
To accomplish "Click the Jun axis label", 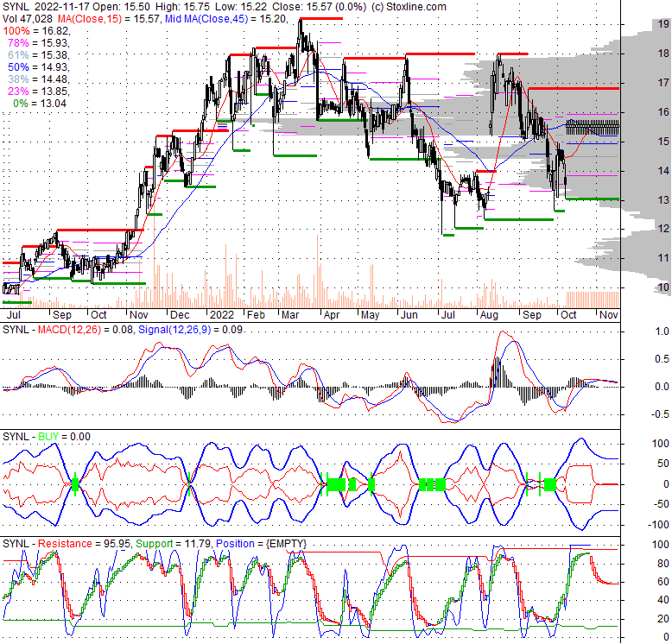I will (409, 315).
